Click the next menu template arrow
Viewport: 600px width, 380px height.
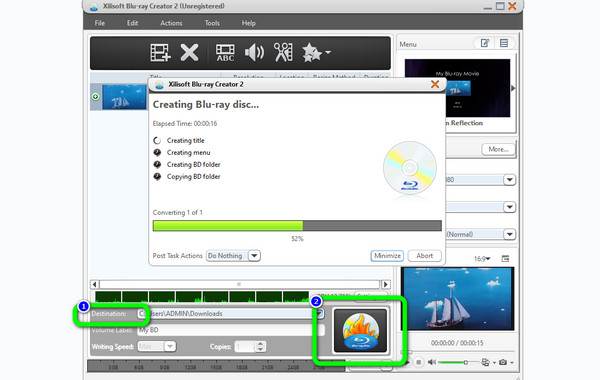(x=513, y=88)
